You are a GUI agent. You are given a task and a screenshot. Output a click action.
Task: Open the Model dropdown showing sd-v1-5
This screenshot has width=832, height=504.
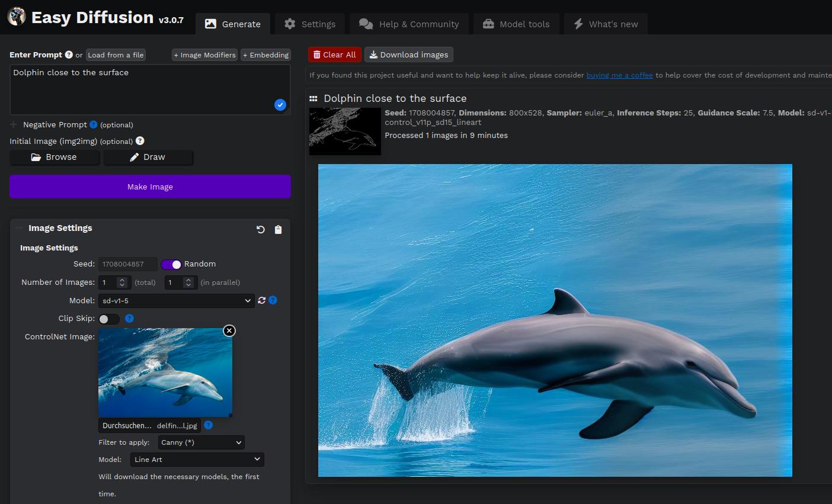[x=176, y=300]
